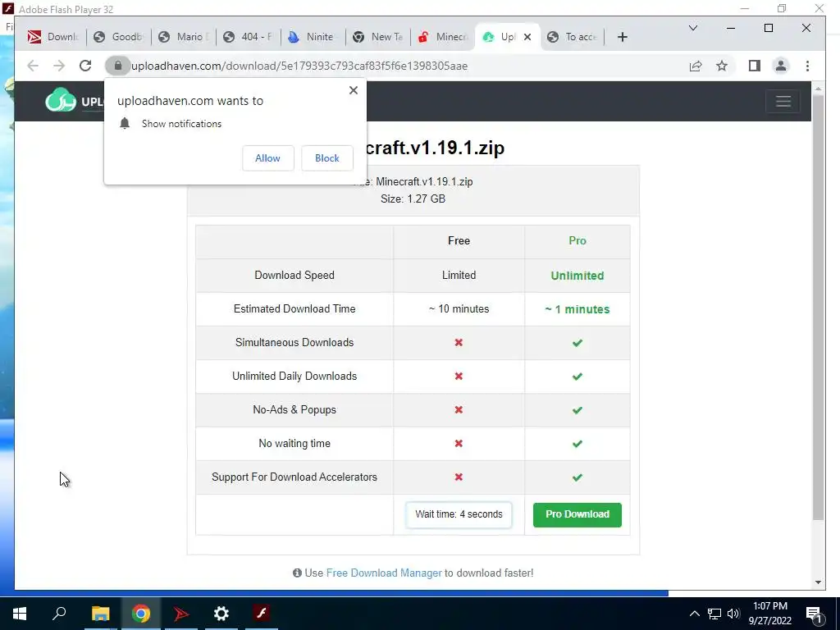Open the site hamburger menu

click(x=783, y=101)
